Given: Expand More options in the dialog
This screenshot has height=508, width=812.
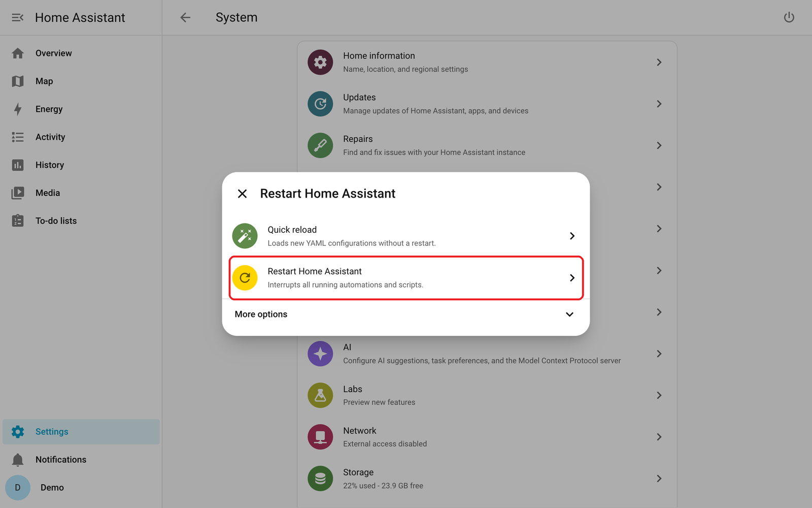Looking at the screenshot, I should coord(405,314).
